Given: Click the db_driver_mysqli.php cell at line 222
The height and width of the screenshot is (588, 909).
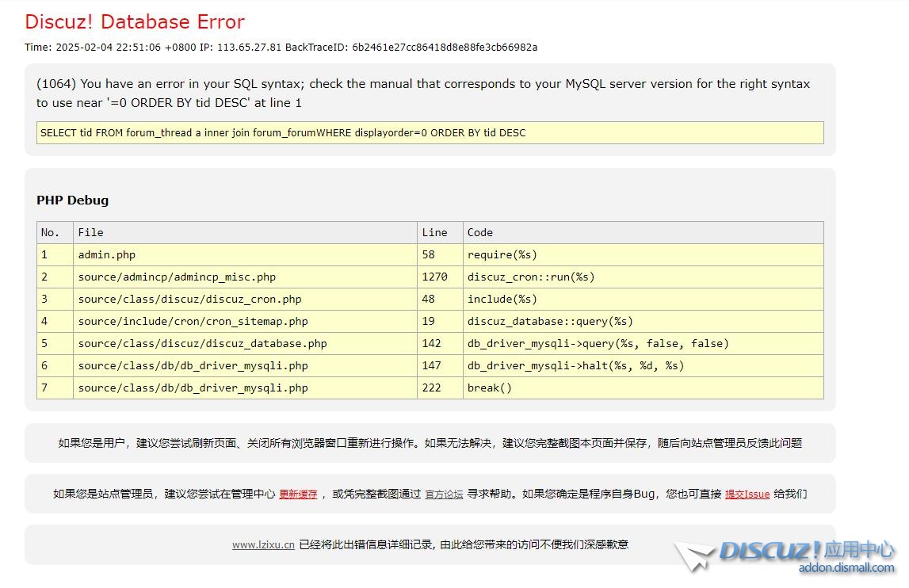Looking at the screenshot, I should coord(245,388).
